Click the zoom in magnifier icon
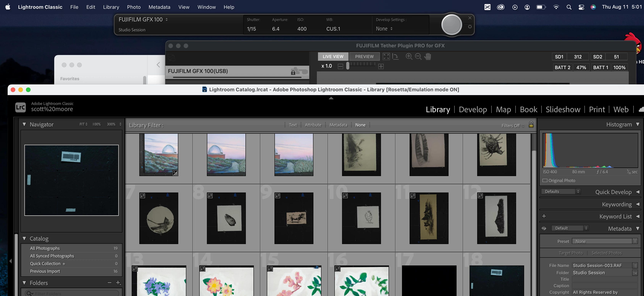This screenshot has height=296, width=644. [409, 56]
